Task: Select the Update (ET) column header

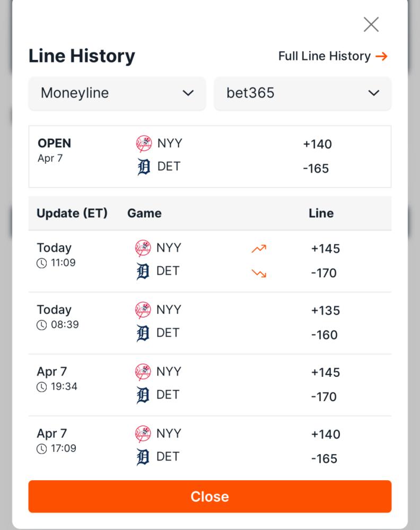Action: click(72, 213)
